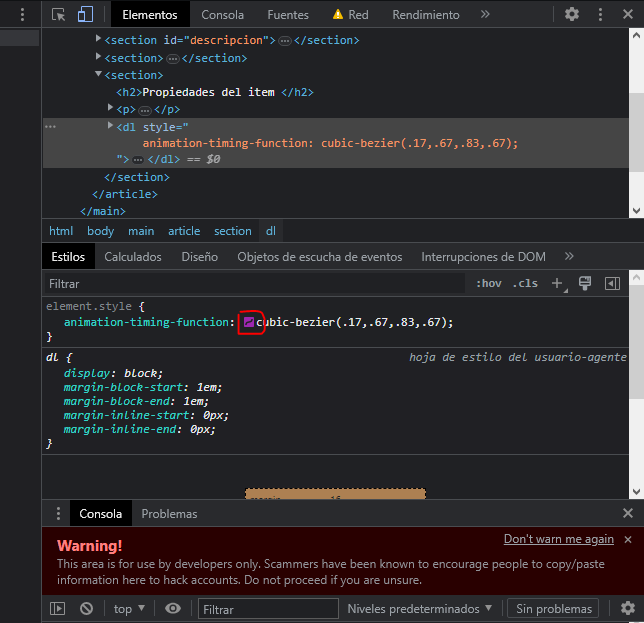This screenshot has width=644, height=623.
Task: Click the Sin problemas button
Action: (x=553, y=608)
